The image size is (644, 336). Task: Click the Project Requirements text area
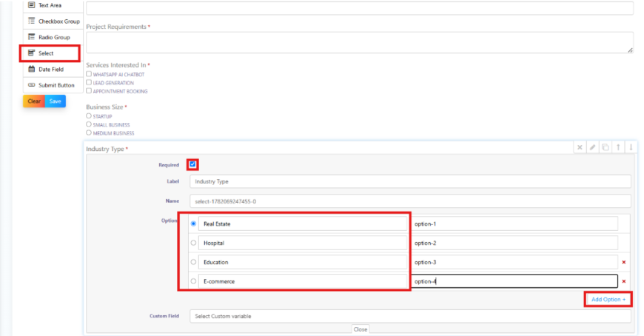(360, 43)
